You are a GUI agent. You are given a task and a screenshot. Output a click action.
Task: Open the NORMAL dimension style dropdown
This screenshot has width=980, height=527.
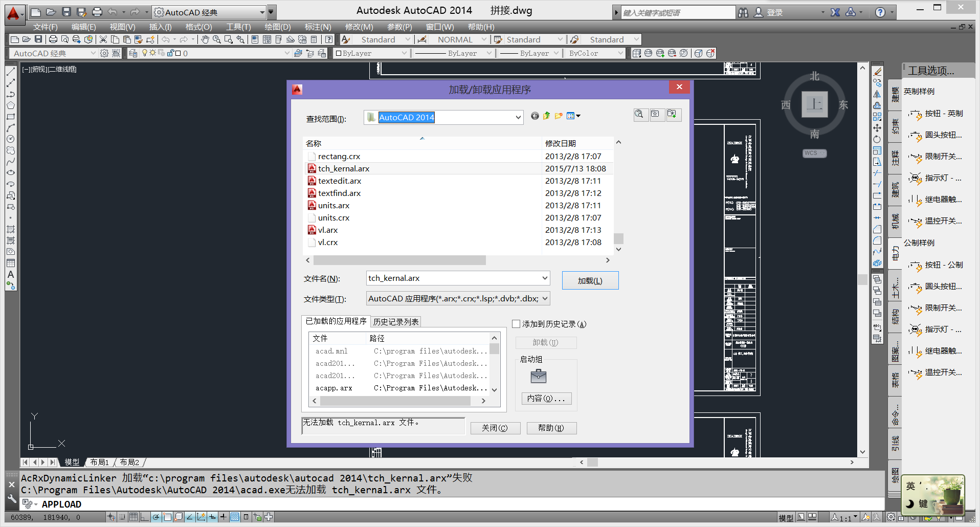coord(484,39)
